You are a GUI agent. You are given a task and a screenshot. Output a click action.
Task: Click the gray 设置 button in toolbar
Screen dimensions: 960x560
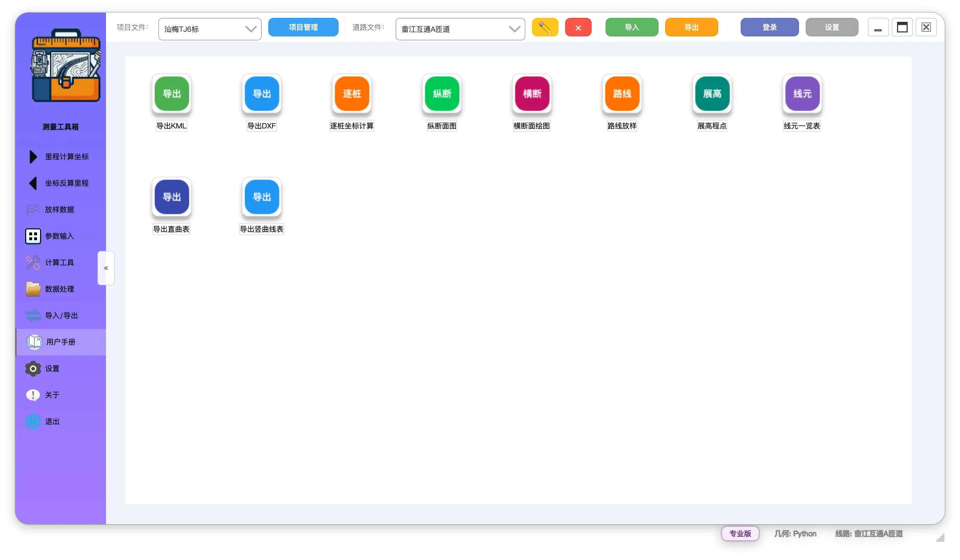(832, 27)
